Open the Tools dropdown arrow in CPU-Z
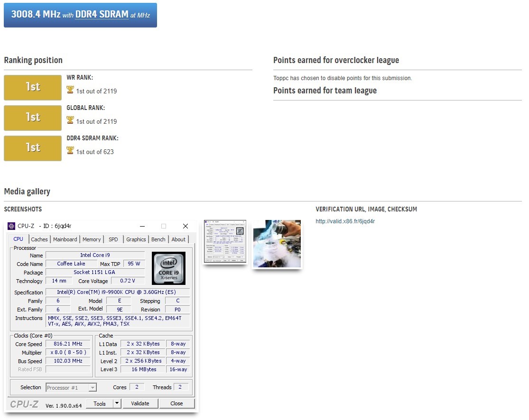529x420 pixels. pos(117,403)
